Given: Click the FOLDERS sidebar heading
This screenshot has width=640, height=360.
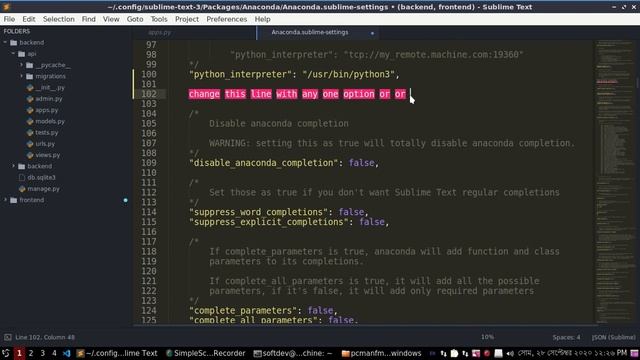Looking at the screenshot, I should pyautogui.click(x=17, y=31).
